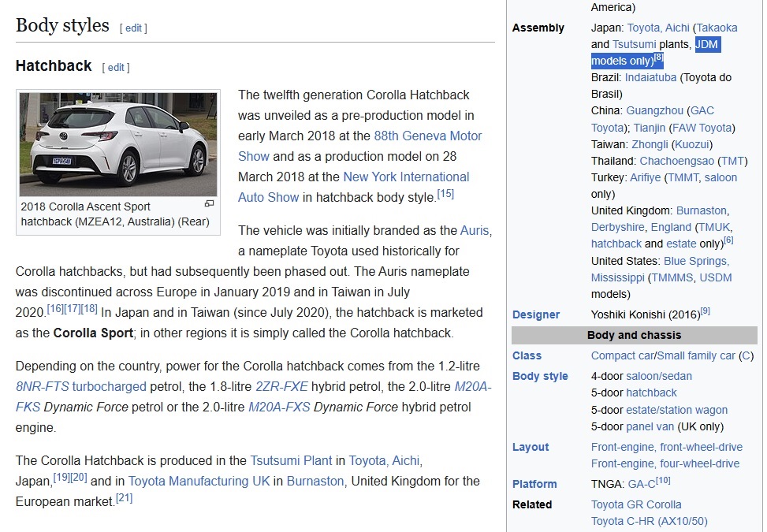Screen dimensions: 767x532
Task: Open the GA-C platform link
Action: point(642,485)
